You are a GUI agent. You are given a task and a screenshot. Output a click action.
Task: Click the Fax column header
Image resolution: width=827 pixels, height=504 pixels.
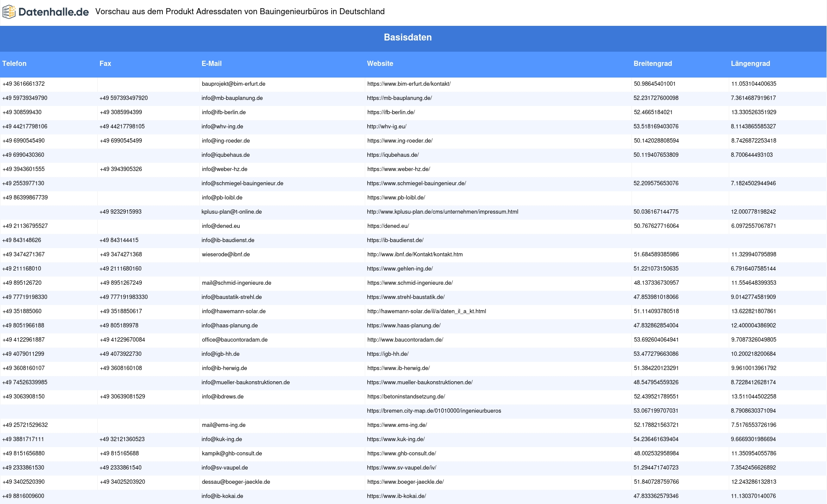pyautogui.click(x=105, y=63)
